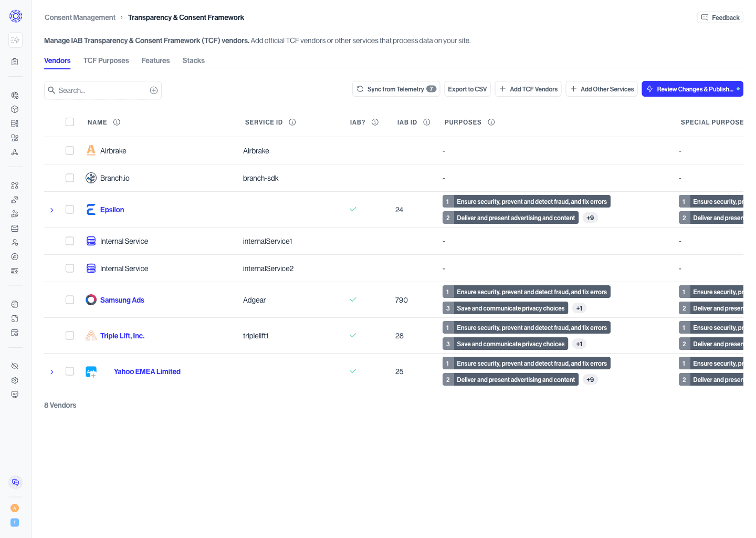Image resolution: width=756 pixels, height=538 pixels.
Task: Click the info icon next to SERVICE ID
Action: [x=292, y=122]
